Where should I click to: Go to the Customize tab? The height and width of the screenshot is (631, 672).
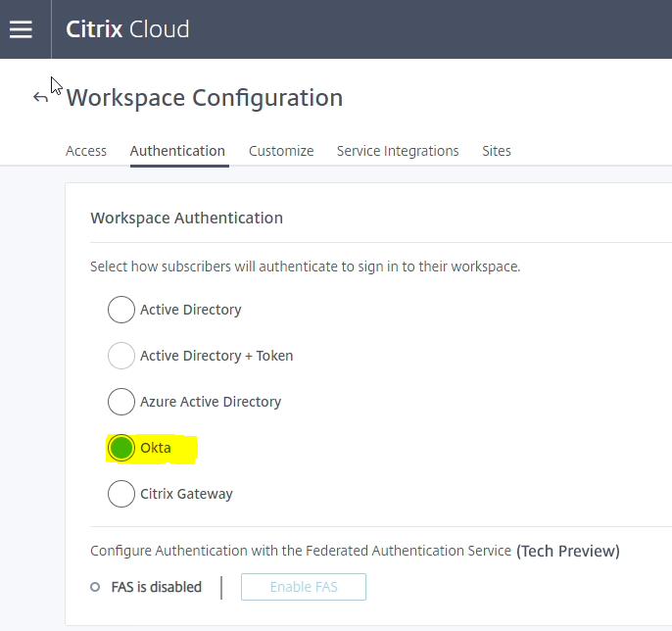click(281, 151)
